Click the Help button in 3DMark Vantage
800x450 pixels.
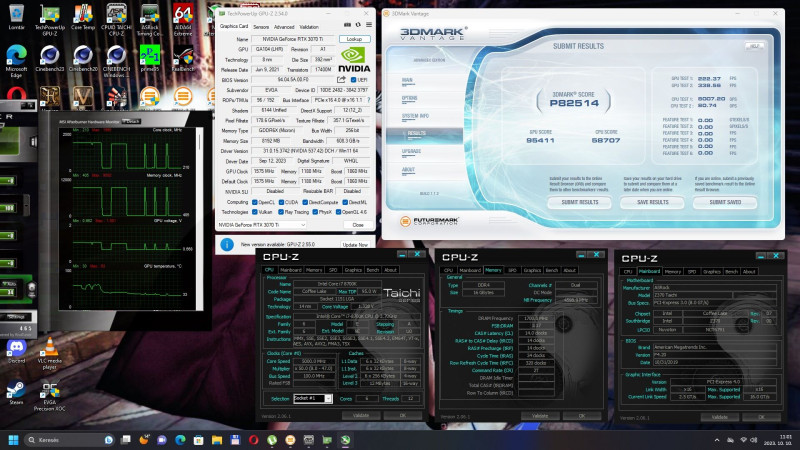pyautogui.click(x=754, y=46)
